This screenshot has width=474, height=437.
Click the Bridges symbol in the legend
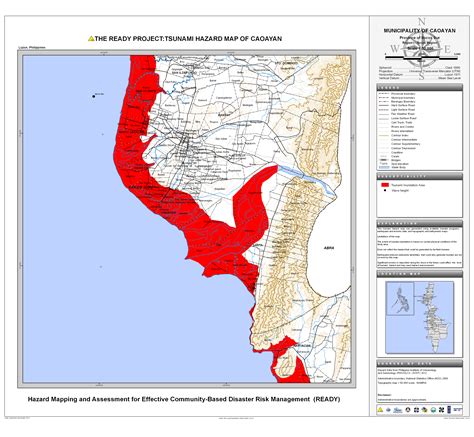click(383, 160)
